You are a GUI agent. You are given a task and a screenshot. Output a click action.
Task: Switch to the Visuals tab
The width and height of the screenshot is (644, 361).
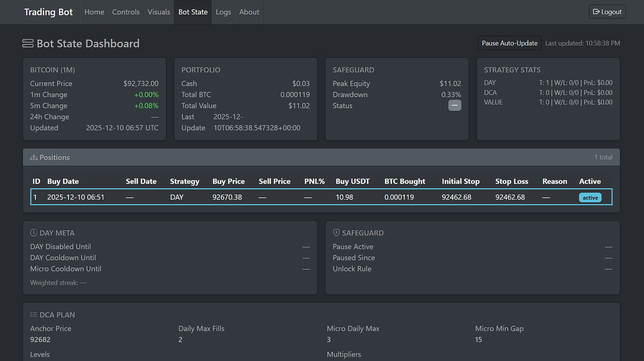[x=159, y=12]
